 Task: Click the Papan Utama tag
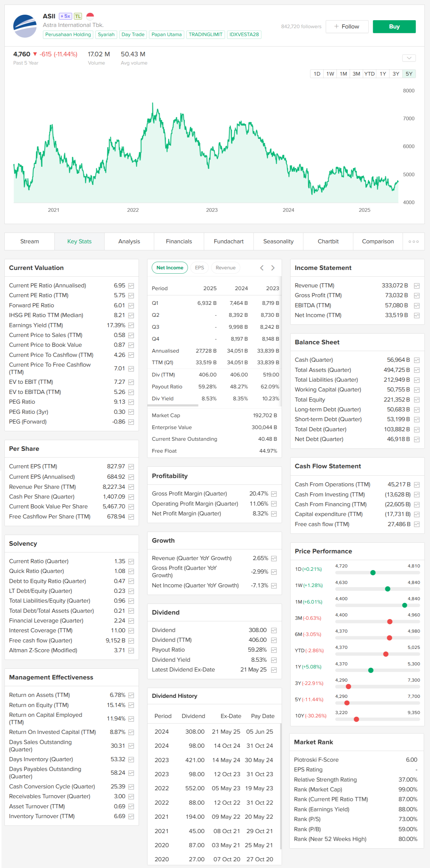[x=166, y=35]
